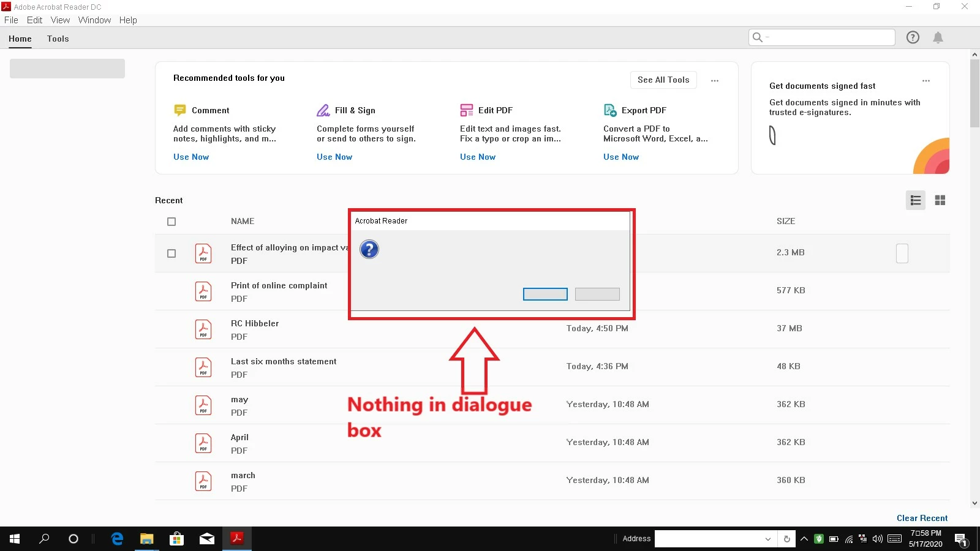Open Recommended tools more options ellipsis

pyautogui.click(x=715, y=80)
